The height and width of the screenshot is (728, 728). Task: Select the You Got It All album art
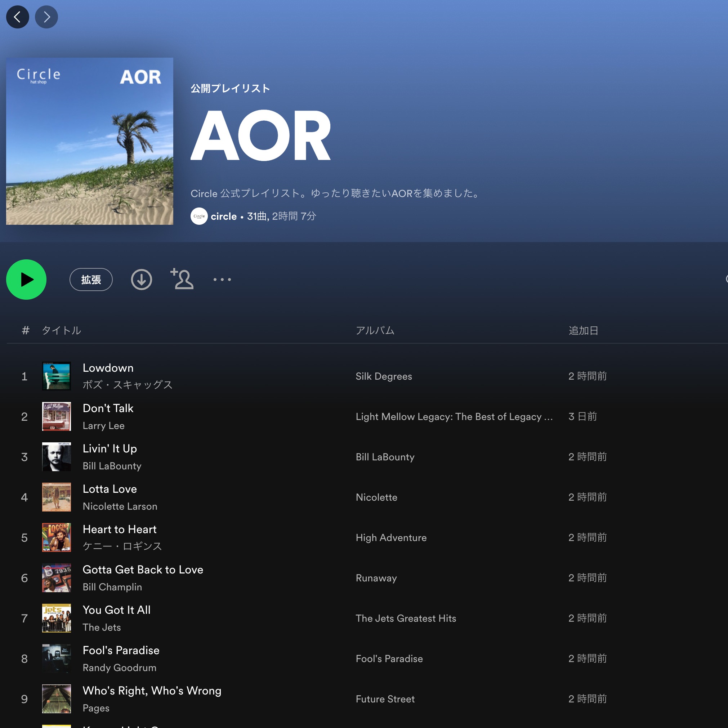click(57, 618)
